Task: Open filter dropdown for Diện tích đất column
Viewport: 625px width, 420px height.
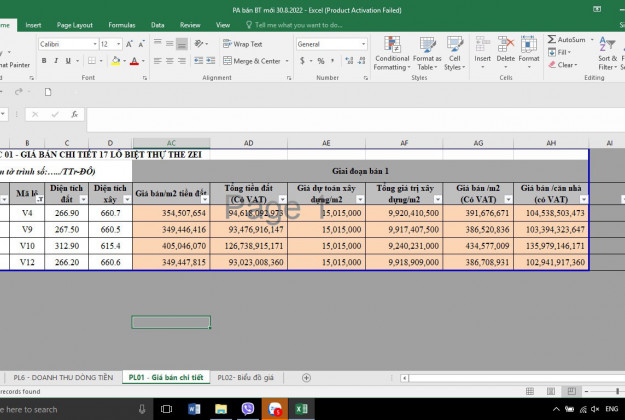Action: 83,199
